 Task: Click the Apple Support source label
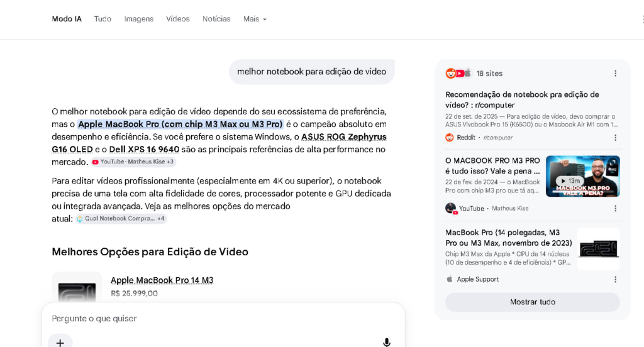pyautogui.click(x=478, y=279)
